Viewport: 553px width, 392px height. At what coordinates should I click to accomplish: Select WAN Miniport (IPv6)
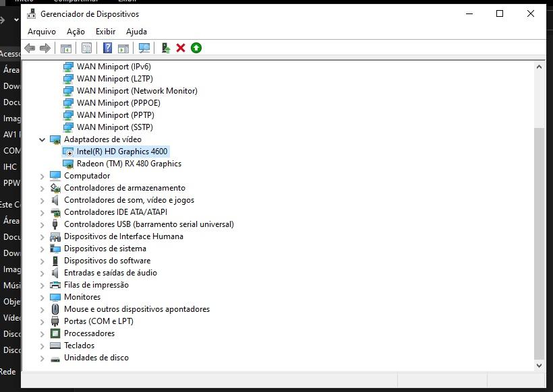point(113,67)
